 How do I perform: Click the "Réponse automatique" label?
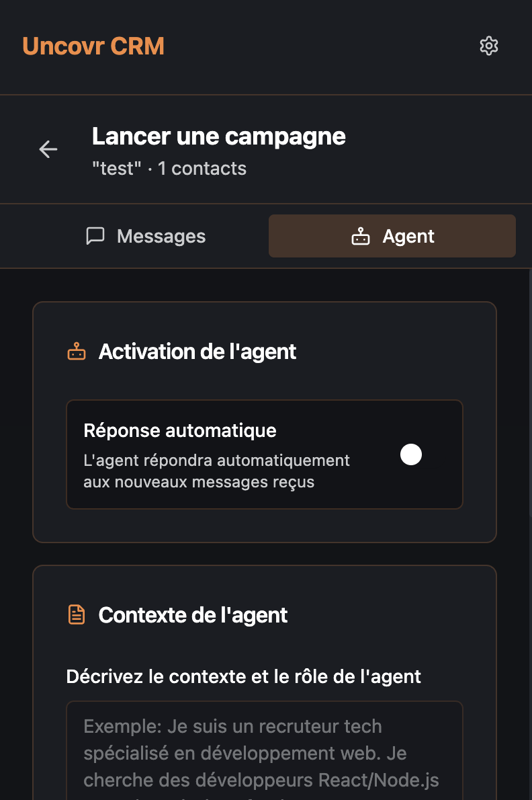coord(180,430)
